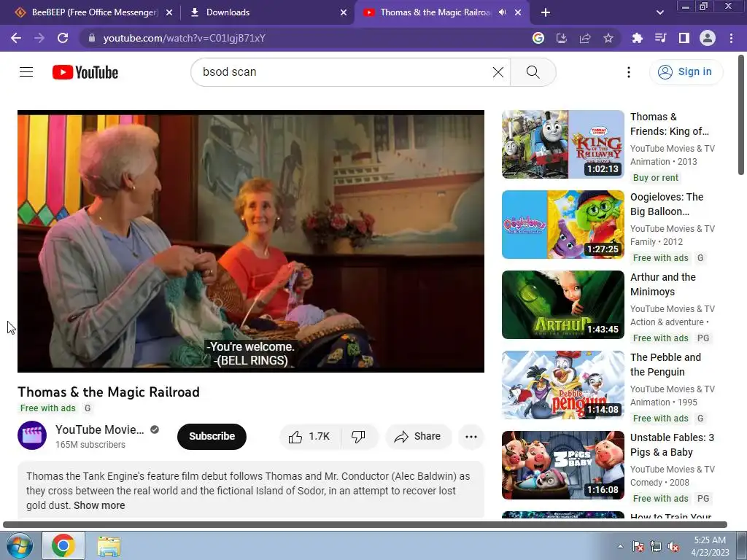Open File Explorer from taskbar
The height and width of the screenshot is (560, 747).
click(109, 546)
